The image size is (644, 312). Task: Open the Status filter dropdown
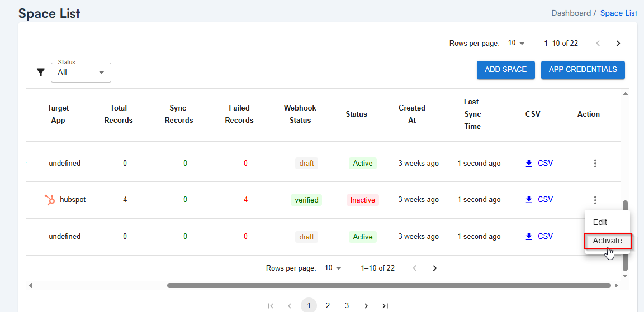[x=81, y=73]
